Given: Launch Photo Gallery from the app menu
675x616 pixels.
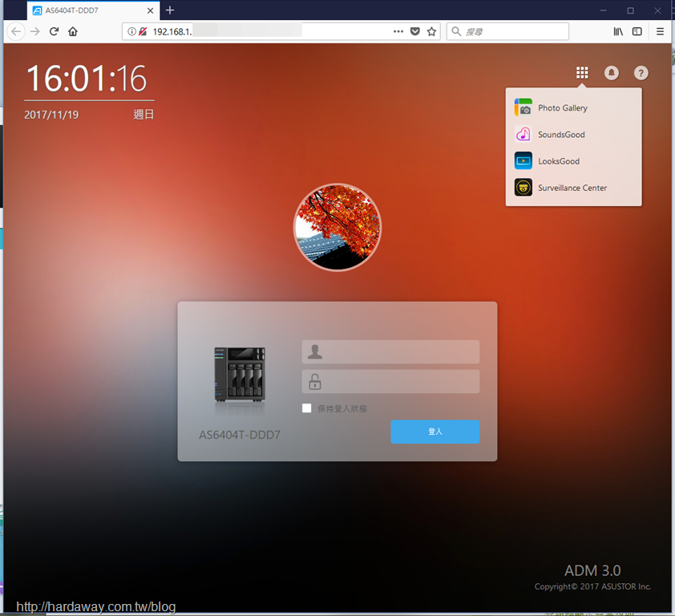Looking at the screenshot, I should point(573,107).
